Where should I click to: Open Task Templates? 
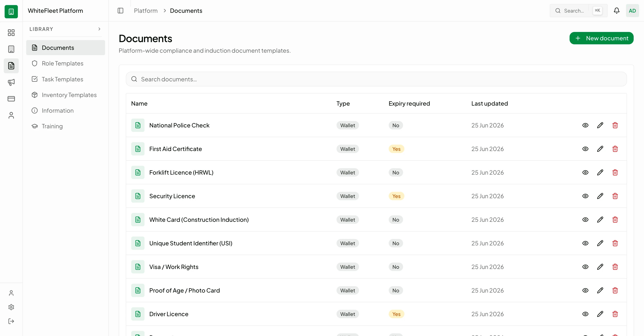(65, 79)
